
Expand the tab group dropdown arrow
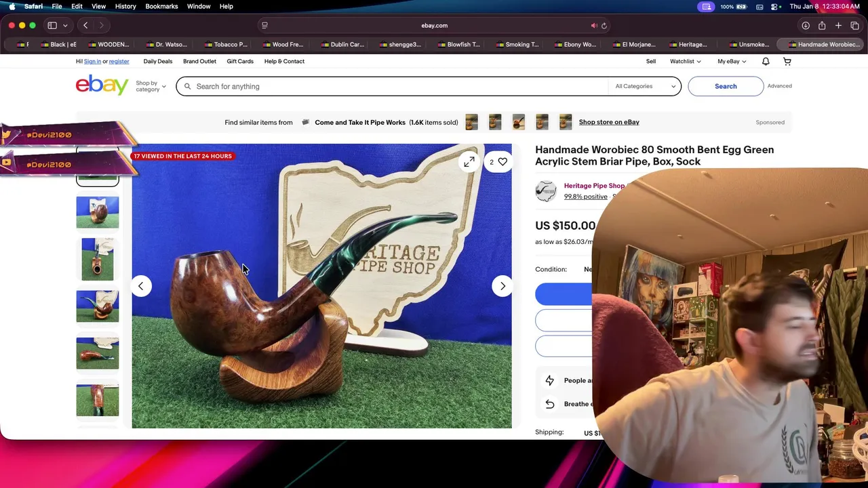[65, 26]
